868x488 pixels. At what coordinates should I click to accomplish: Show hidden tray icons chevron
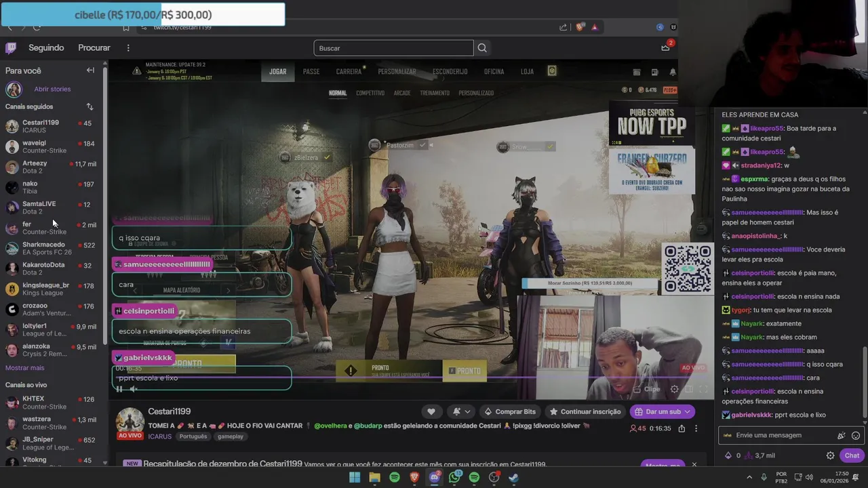(749, 477)
